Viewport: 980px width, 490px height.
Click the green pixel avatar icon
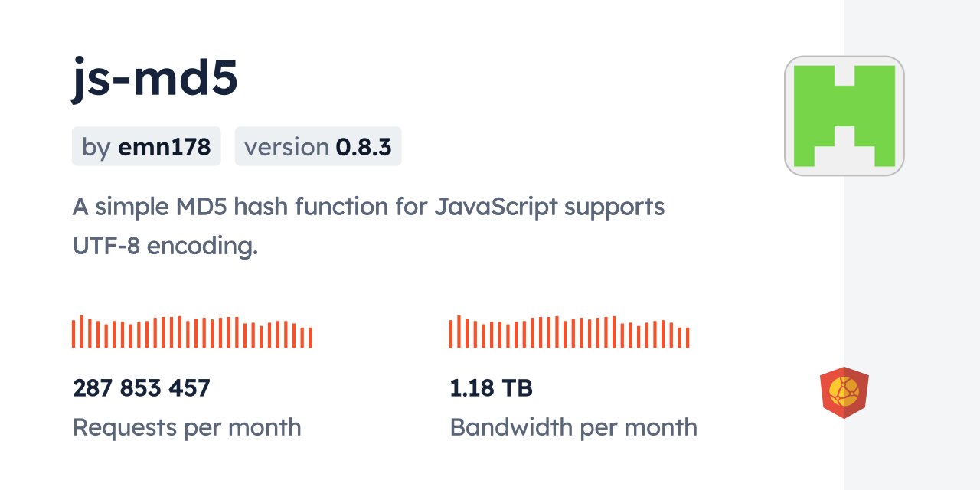[844, 116]
